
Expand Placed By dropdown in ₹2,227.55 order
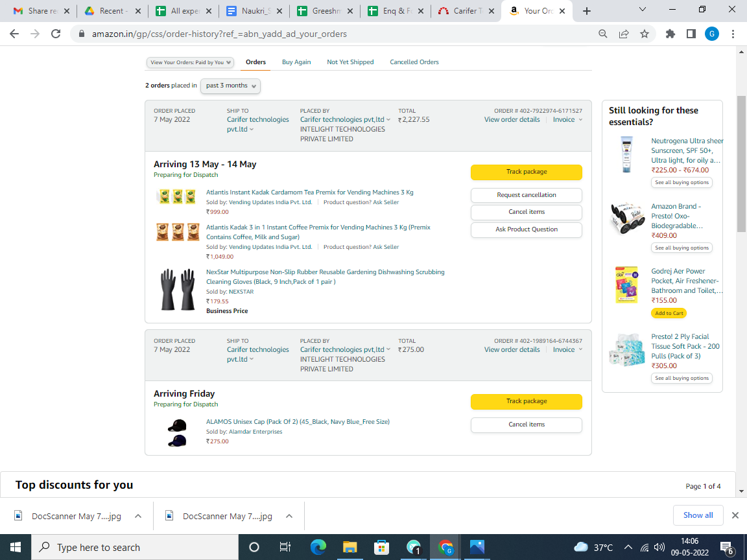(345, 119)
